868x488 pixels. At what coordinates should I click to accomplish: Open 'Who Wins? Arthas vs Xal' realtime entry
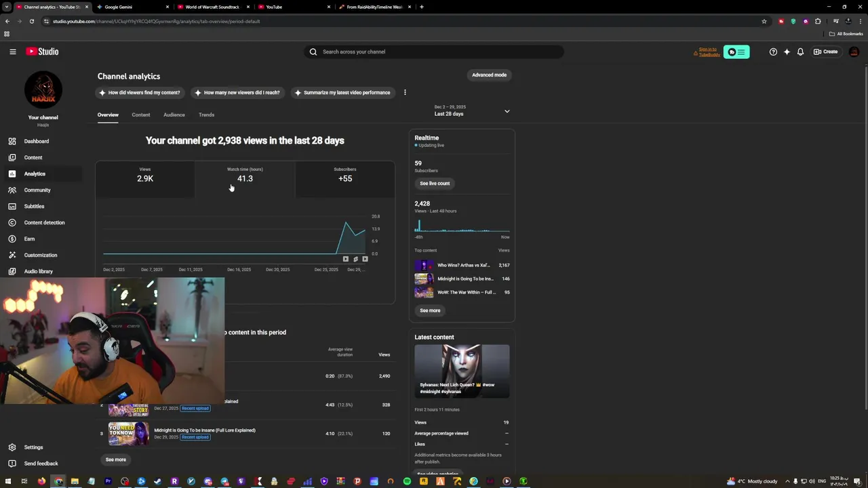point(462,265)
